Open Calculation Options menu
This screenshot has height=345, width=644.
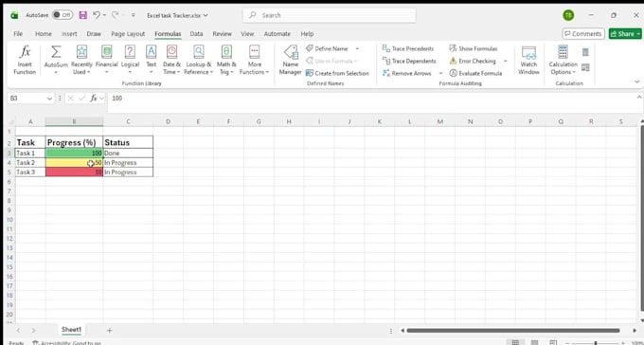[x=563, y=60]
